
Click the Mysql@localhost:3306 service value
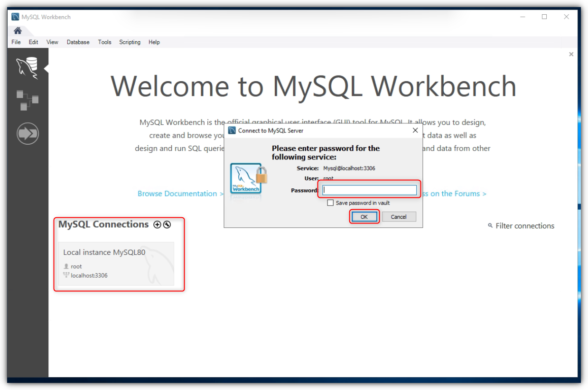pyautogui.click(x=349, y=168)
